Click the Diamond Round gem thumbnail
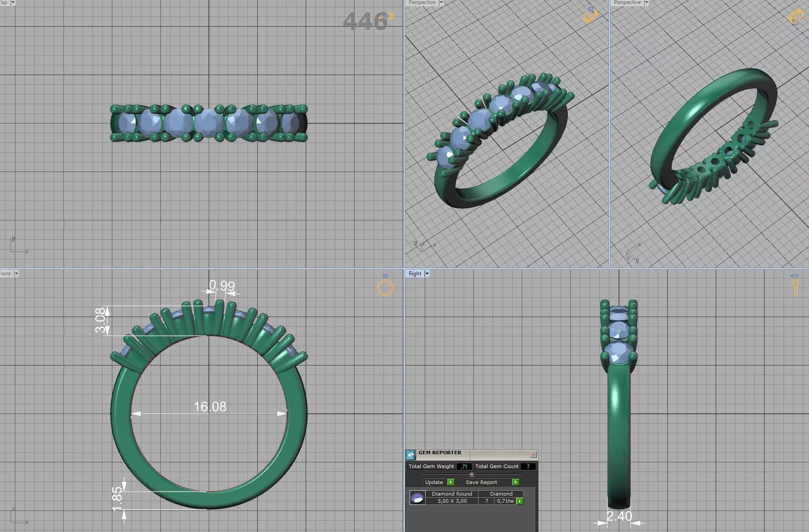This screenshot has width=809, height=532. click(x=417, y=497)
